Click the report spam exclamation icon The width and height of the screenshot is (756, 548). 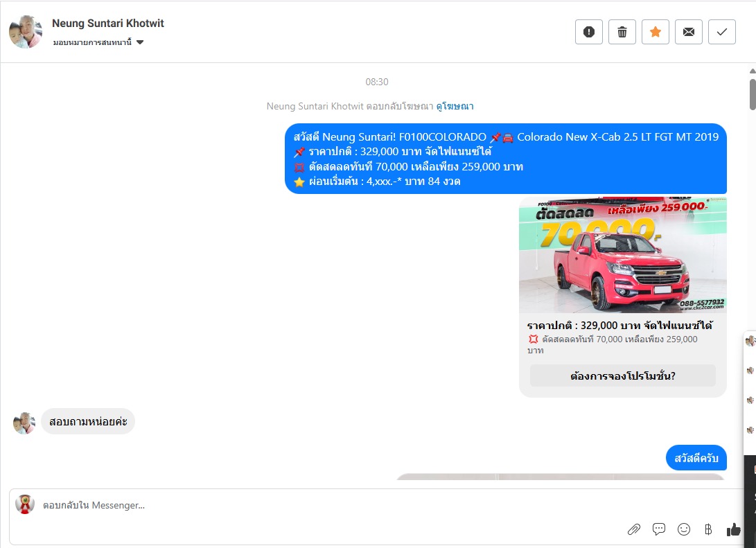pyautogui.click(x=589, y=32)
